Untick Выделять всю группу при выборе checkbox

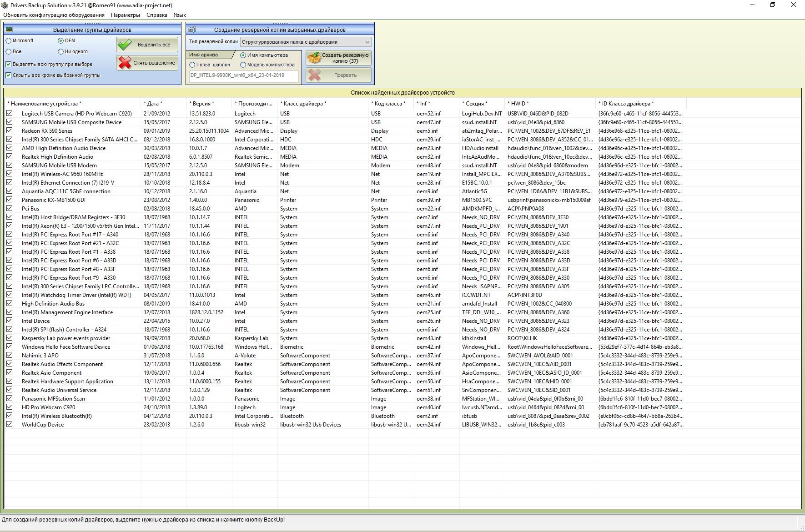tap(8, 65)
